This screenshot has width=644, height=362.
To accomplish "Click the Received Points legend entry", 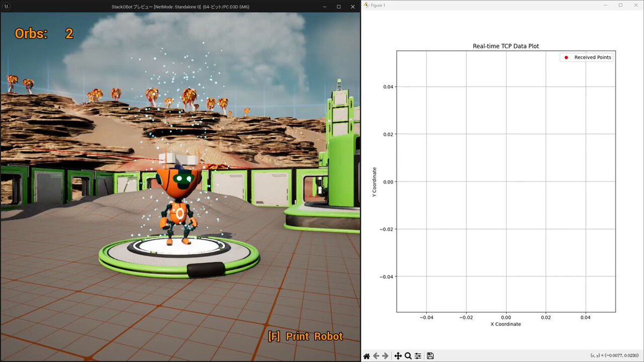I will coord(587,57).
